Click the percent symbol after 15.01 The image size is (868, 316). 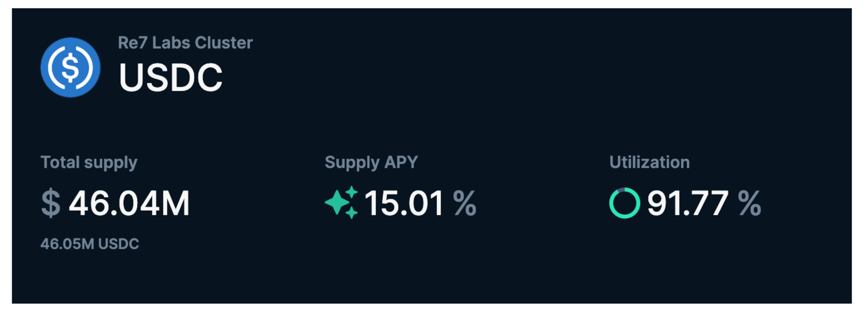464,203
